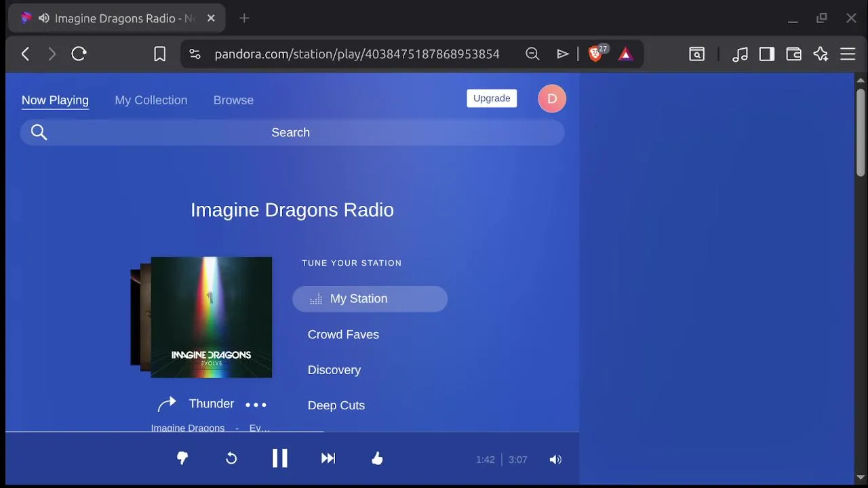Replay the current track
The width and height of the screenshot is (868, 488).
tap(231, 459)
